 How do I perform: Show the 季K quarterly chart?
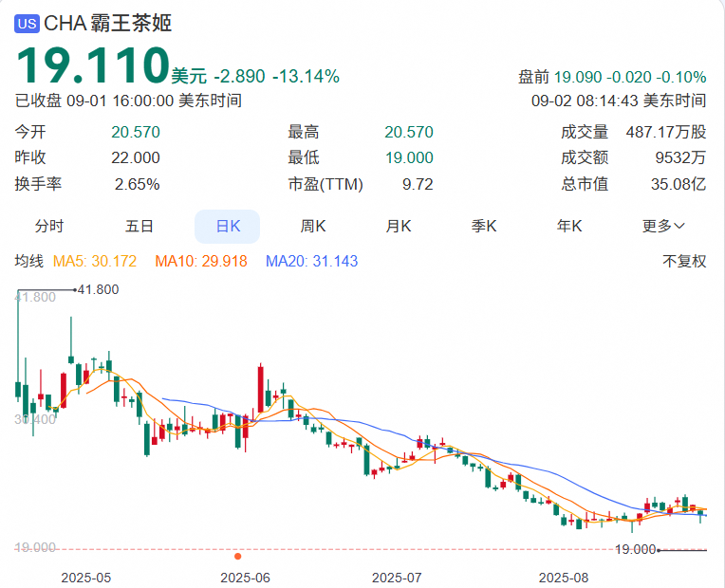pos(485,226)
